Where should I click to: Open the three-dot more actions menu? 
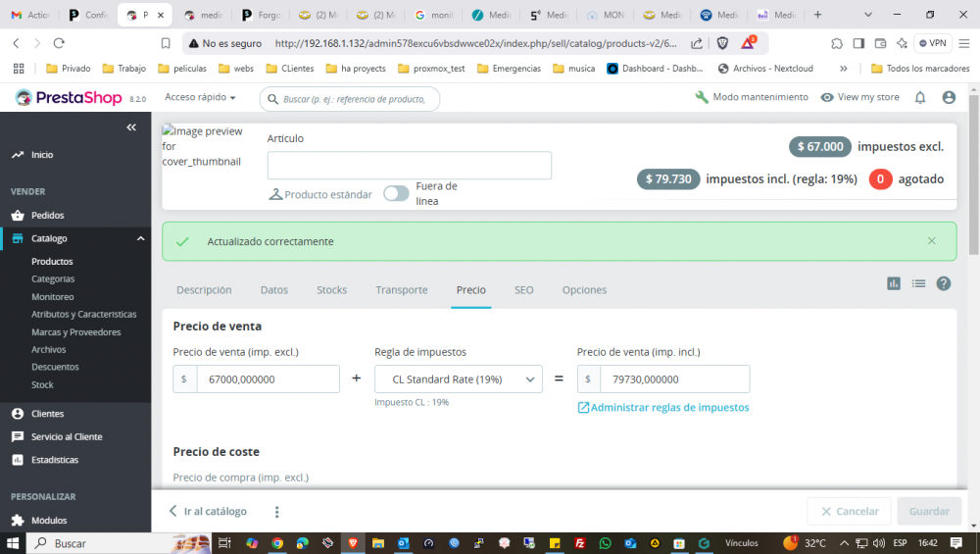277,512
